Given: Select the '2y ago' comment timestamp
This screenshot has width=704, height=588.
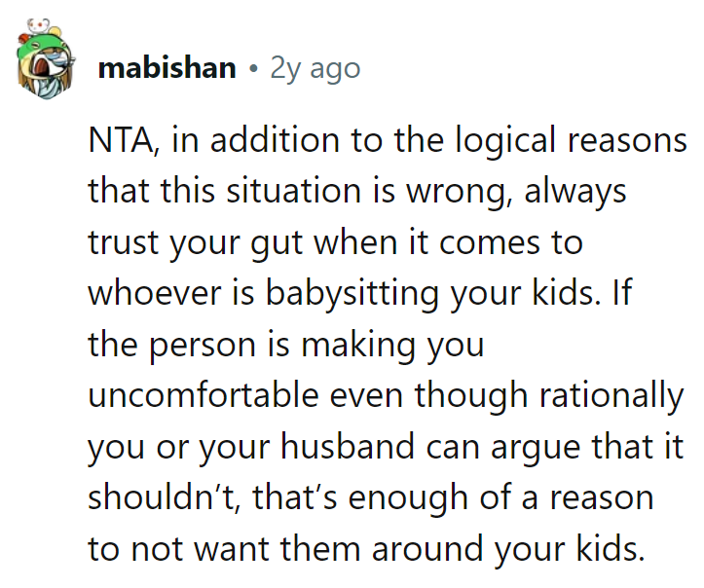Looking at the screenshot, I should click(x=315, y=69).
